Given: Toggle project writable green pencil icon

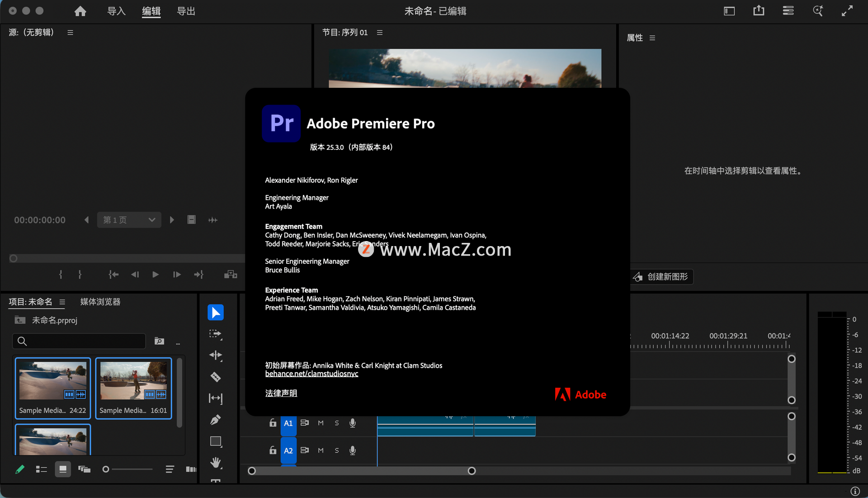Looking at the screenshot, I should [x=20, y=469].
